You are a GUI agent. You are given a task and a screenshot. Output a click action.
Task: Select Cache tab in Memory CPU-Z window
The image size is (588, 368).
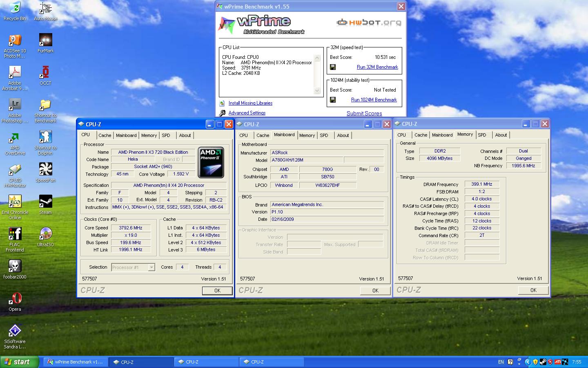[x=421, y=135]
